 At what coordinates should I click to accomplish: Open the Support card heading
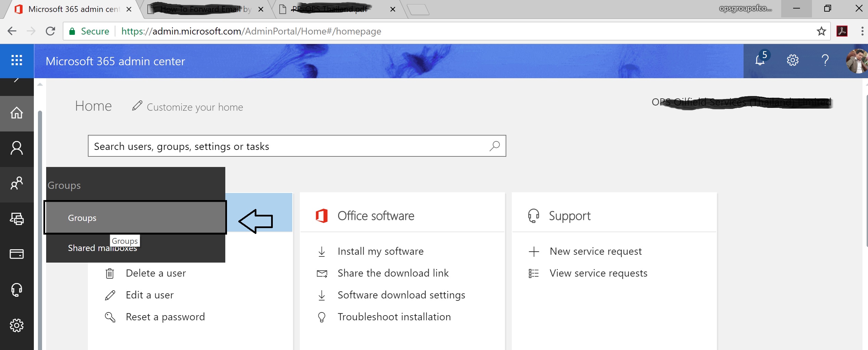[x=570, y=216]
